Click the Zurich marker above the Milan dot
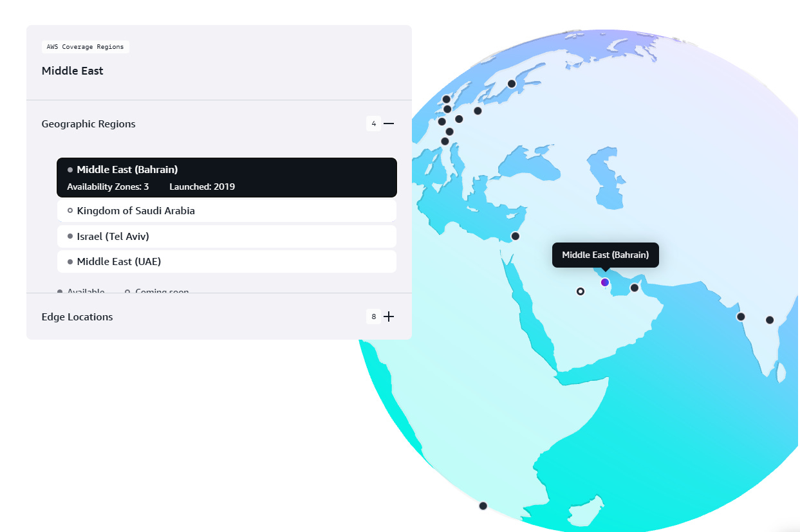This screenshot has height=532, width=800. 449,132
